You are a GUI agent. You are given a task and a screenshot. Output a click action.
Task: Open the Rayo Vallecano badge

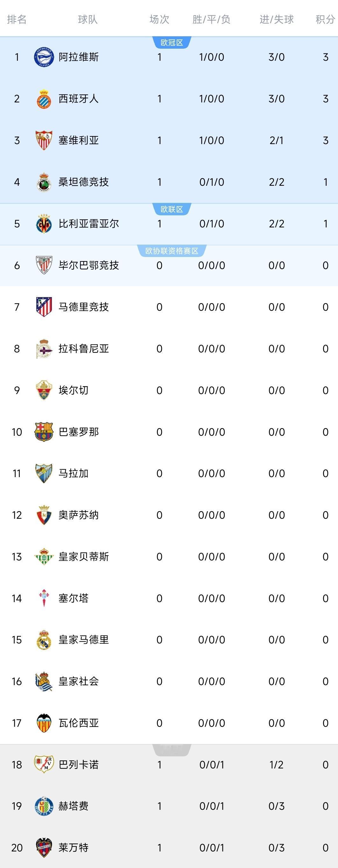click(44, 764)
